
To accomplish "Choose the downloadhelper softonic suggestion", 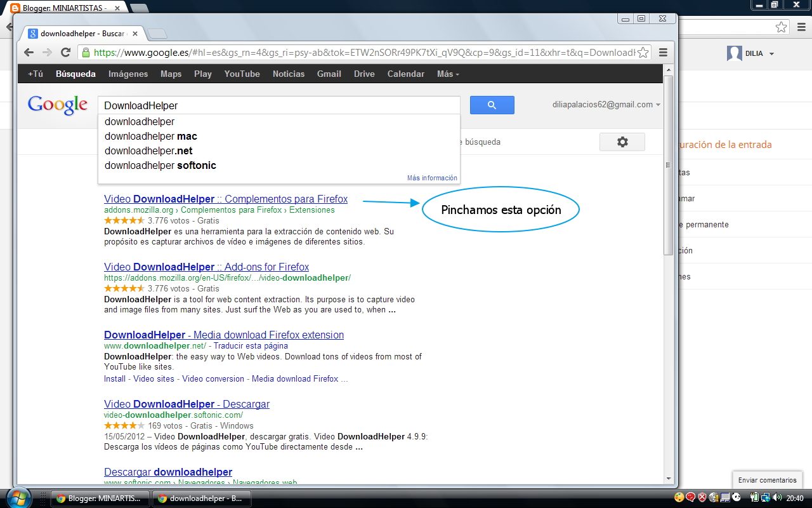I will point(278,165).
